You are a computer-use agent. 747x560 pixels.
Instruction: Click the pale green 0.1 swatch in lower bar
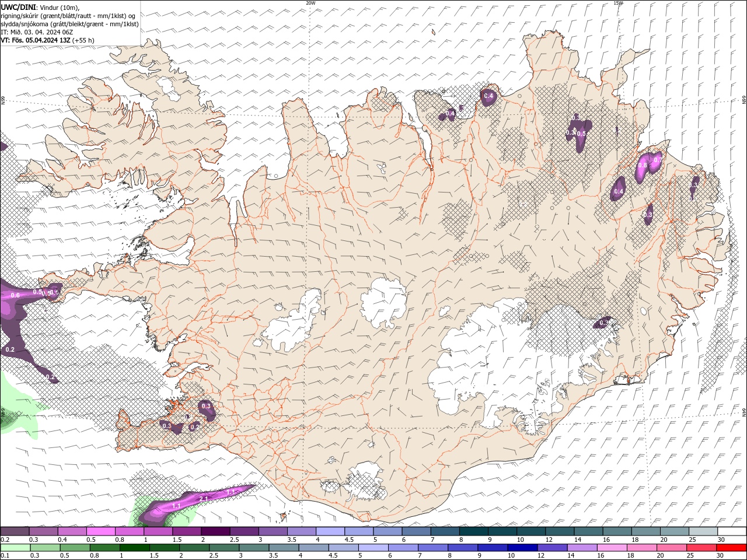[x=15, y=548]
